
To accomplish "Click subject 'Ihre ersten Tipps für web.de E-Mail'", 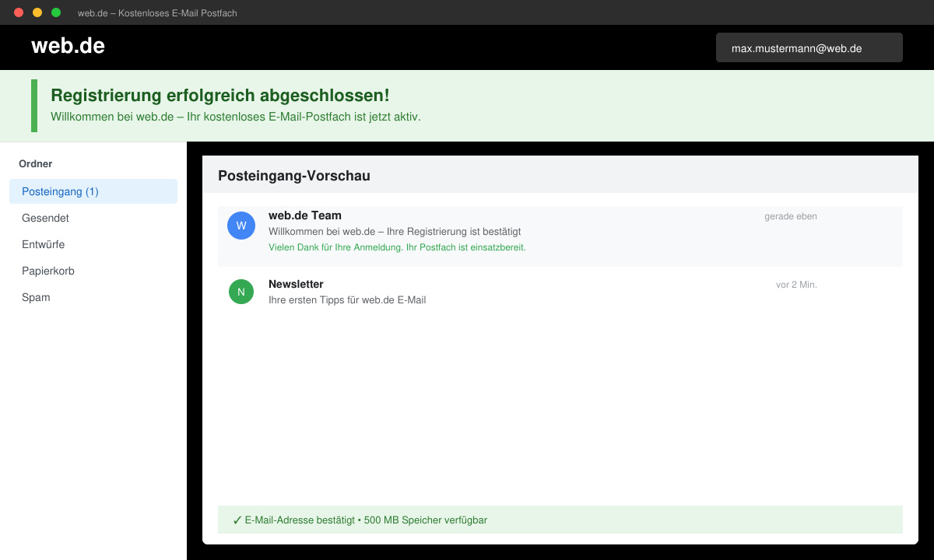I will click(347, 300).
